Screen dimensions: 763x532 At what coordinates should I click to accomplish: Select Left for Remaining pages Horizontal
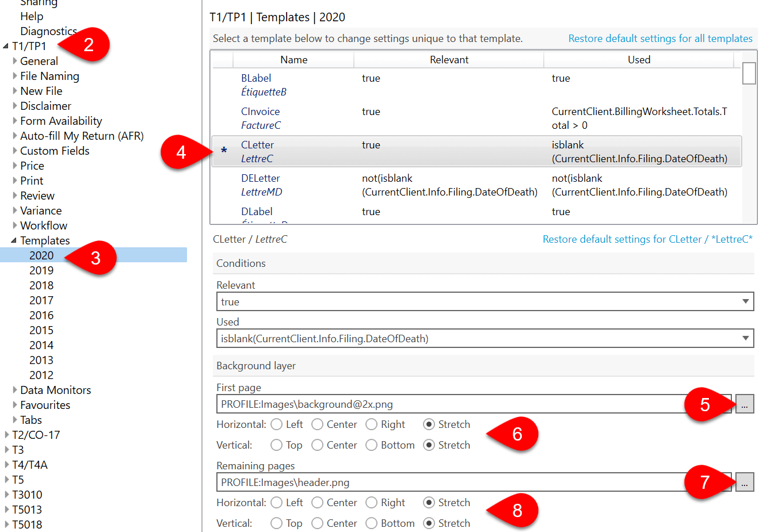click(x=277, y=503)
